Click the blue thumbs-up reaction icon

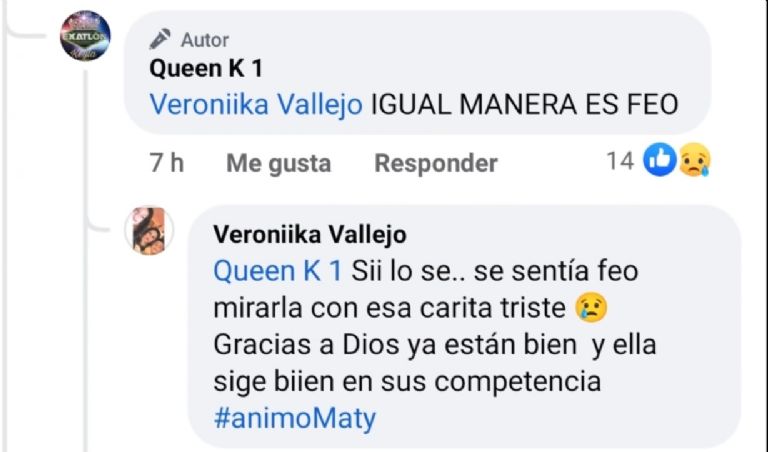(x=659, y=160)
